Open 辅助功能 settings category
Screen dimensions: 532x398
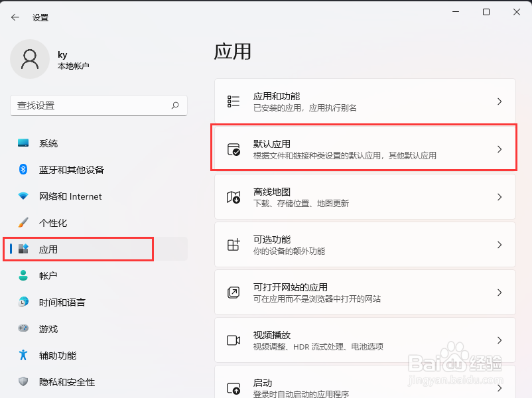pyautogui.click(x=99, y=356)
